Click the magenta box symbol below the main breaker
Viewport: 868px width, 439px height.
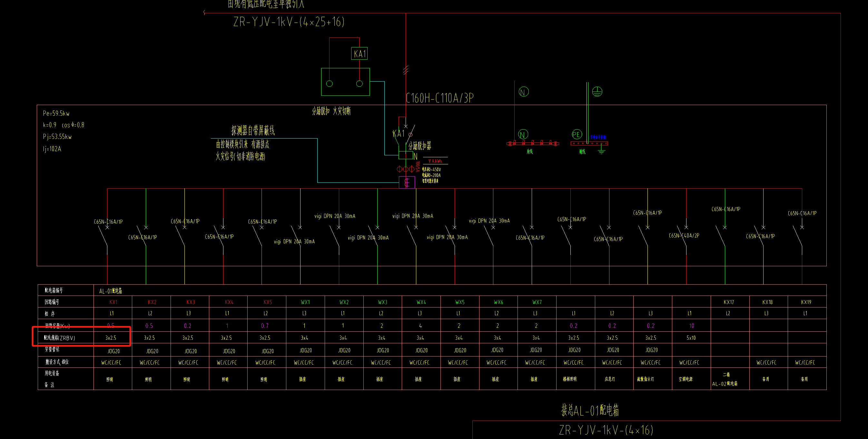[x=407, y=183]
